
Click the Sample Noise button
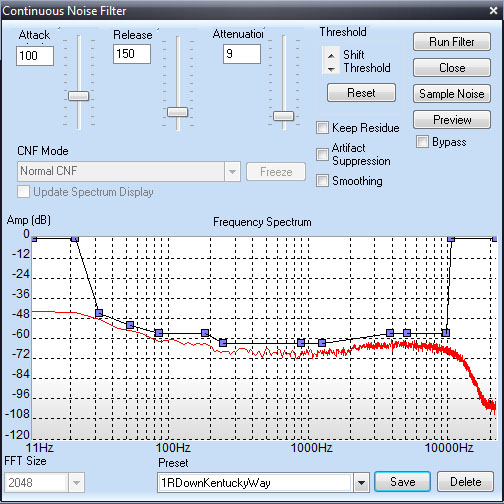[452, 94]
